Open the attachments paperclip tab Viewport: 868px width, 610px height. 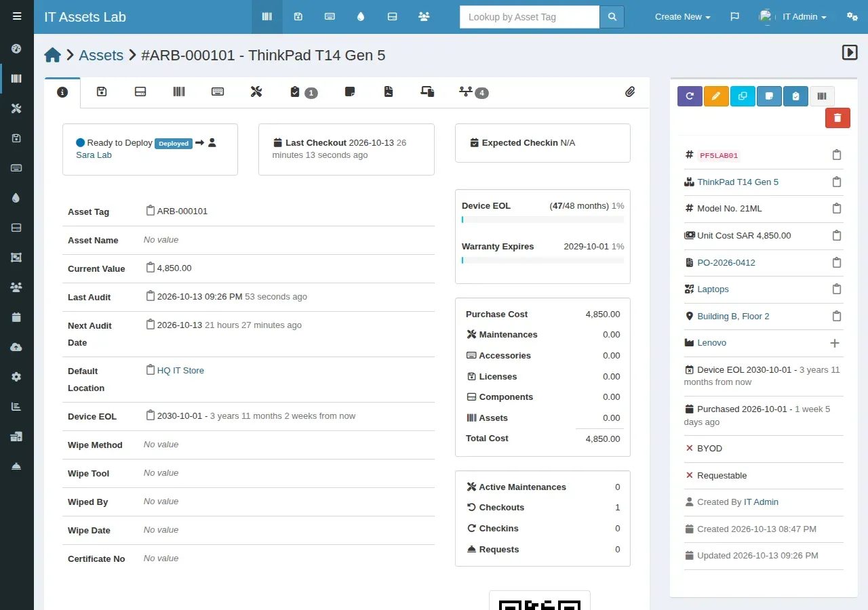pos(630,92)
